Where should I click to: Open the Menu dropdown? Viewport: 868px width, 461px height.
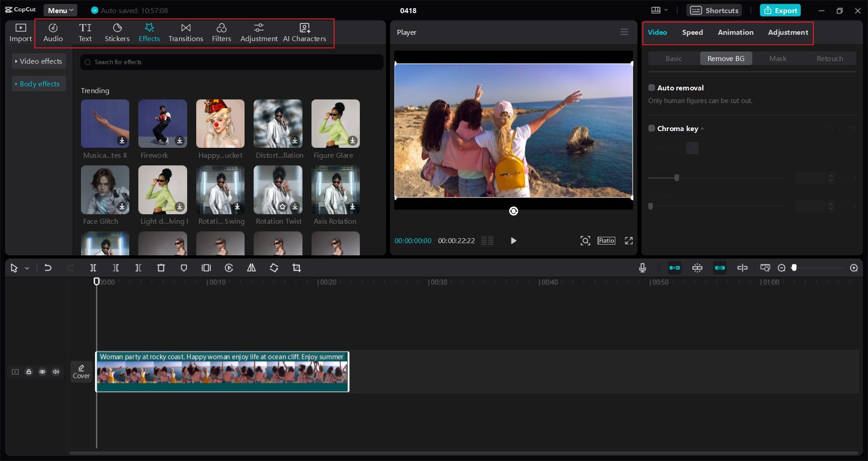click(61, 10)
